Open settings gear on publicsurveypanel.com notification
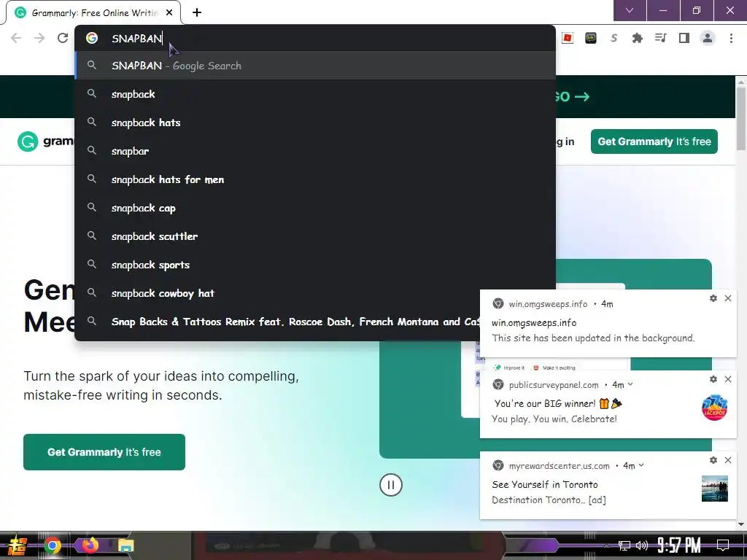The image size is (747, 560). pyautogui.click(x=713, y=379)
